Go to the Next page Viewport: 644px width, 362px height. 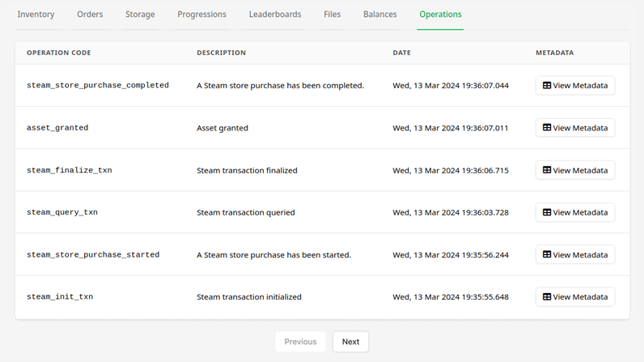[351, 342]
